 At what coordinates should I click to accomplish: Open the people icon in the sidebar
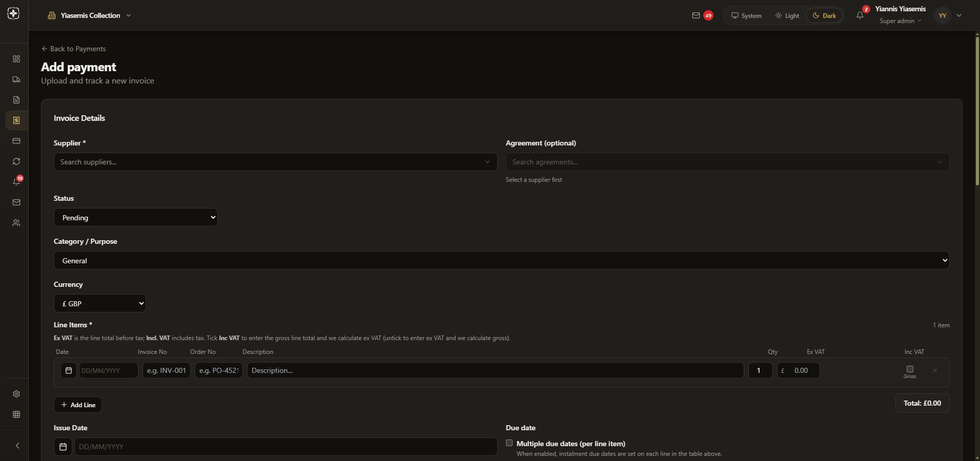(x=16, y=223)
